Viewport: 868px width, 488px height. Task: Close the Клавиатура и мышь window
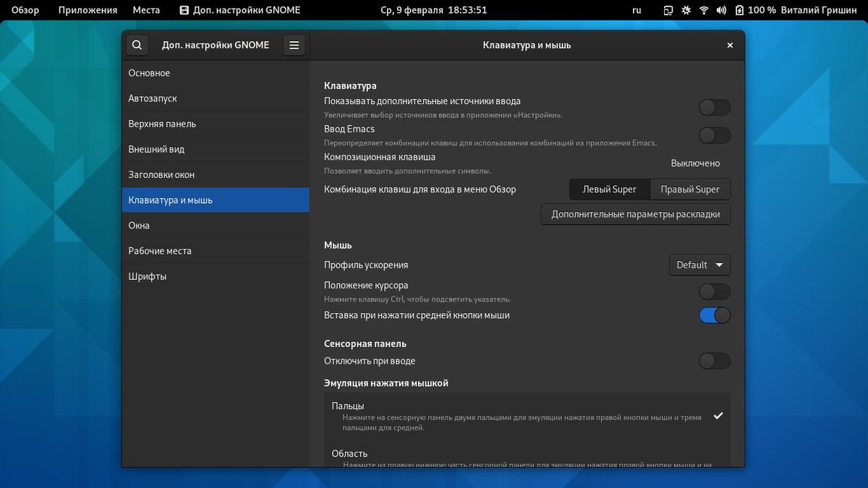[x=730, y=45]
